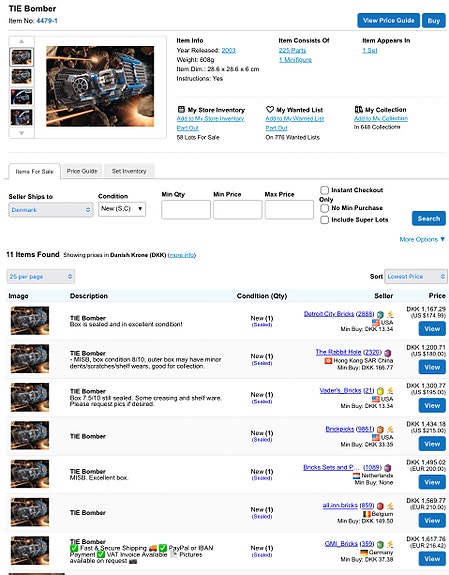Click the thumbnail scroll-down arrow
Screen dimensions: 449x575
[21, 133]
